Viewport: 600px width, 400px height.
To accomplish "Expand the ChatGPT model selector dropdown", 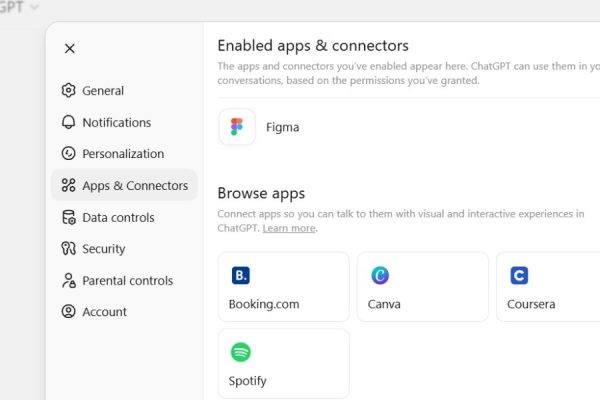I will tap(21, 7).
